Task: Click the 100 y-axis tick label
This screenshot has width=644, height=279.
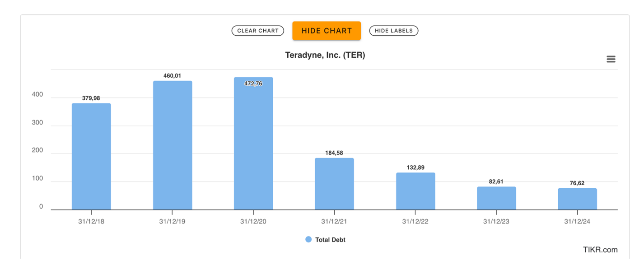Action: point(37,178)
